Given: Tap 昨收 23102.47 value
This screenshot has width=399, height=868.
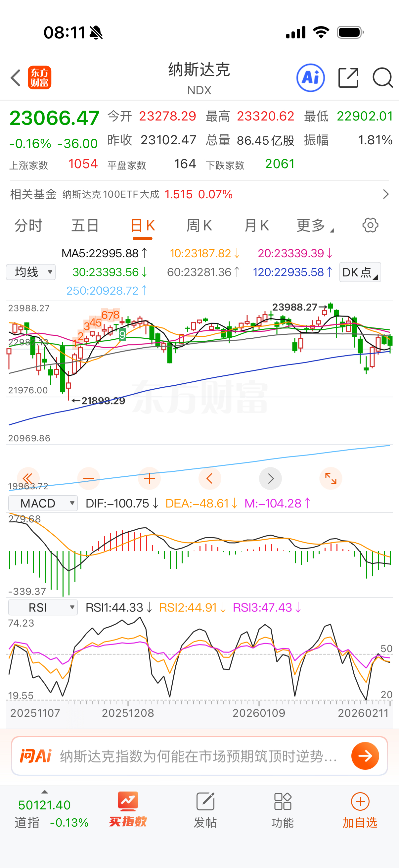Looking at the screenshot, I should click(x=168, y=140).
